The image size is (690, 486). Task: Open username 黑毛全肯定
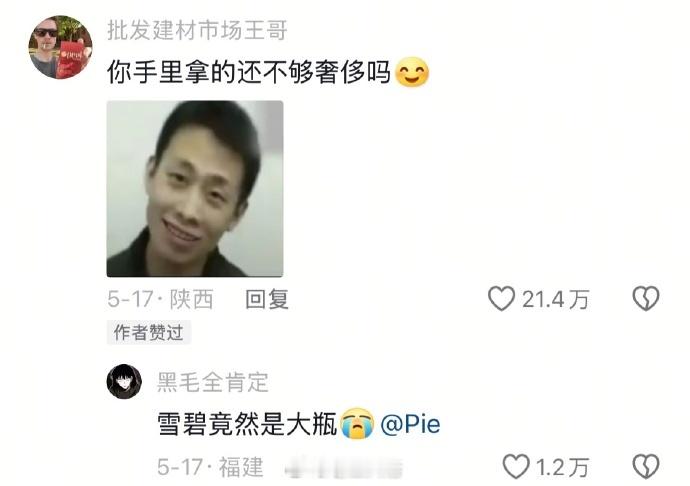pyautogui.click(x=213, y=382)
